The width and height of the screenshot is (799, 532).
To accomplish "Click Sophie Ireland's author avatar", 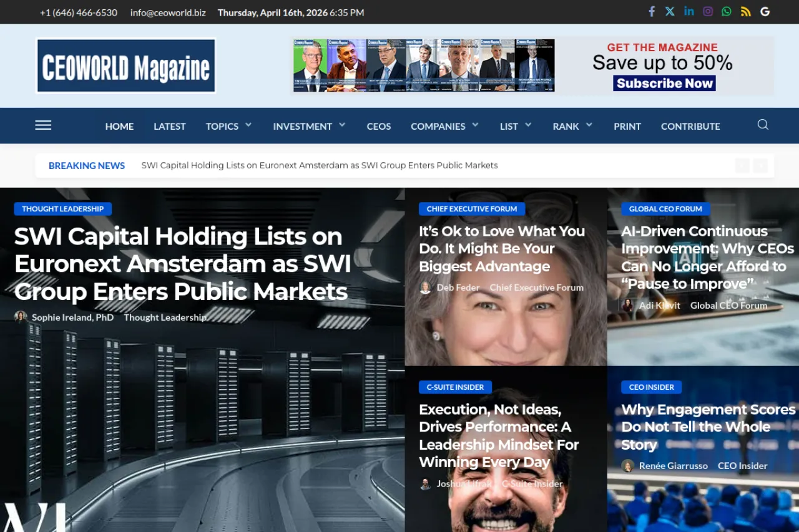I will pyautogui.click(x=21, y=317).
